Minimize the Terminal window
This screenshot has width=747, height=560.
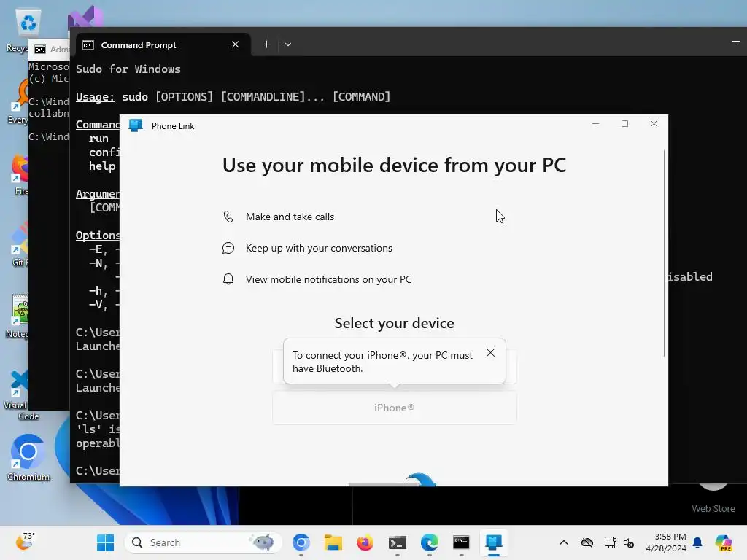click(x=735, y=42)
